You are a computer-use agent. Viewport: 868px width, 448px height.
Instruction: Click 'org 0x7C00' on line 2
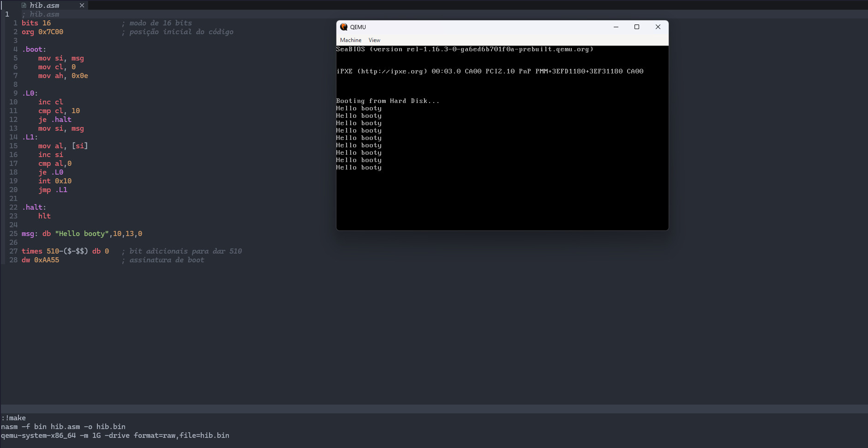[42, 32]
